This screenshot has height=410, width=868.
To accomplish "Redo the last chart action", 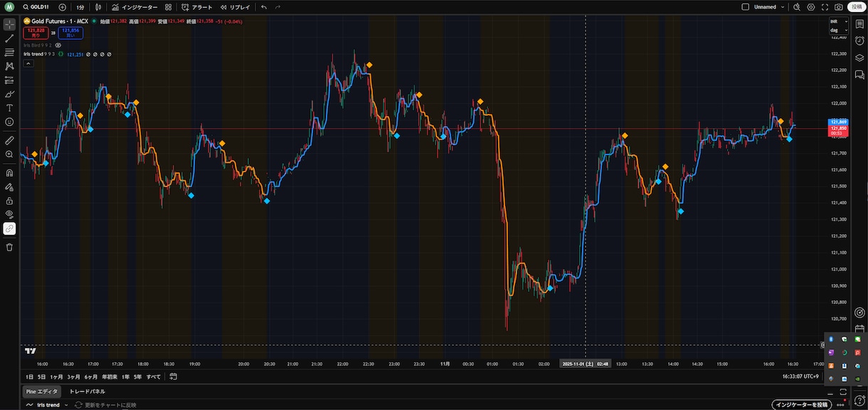I will pyautogui.click(x=277, y=7).
